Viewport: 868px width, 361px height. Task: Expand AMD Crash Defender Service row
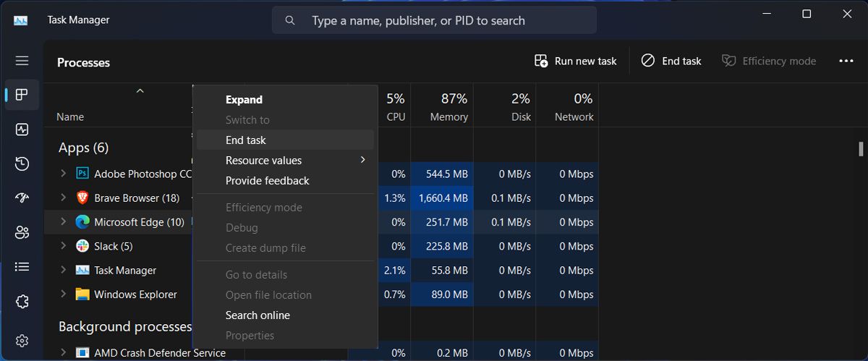pos(63,353)
